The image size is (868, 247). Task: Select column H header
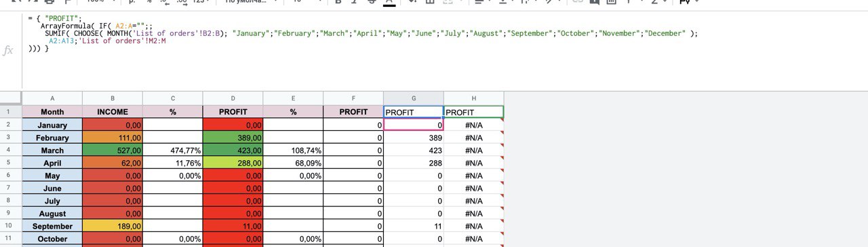(x=474, y=98)
